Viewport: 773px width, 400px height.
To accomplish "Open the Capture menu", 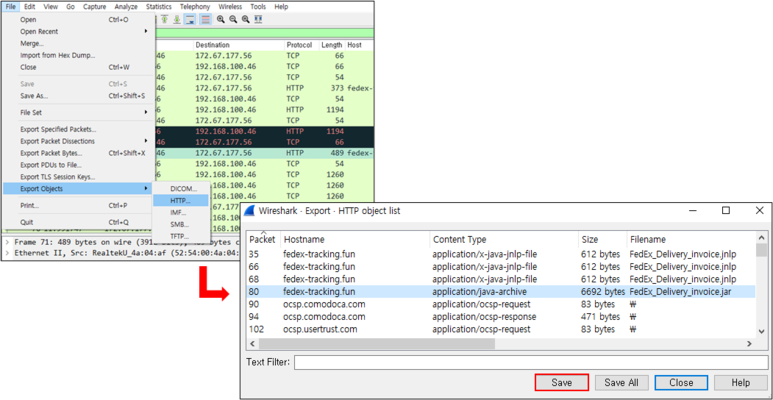I will click(x=95, y=7).
